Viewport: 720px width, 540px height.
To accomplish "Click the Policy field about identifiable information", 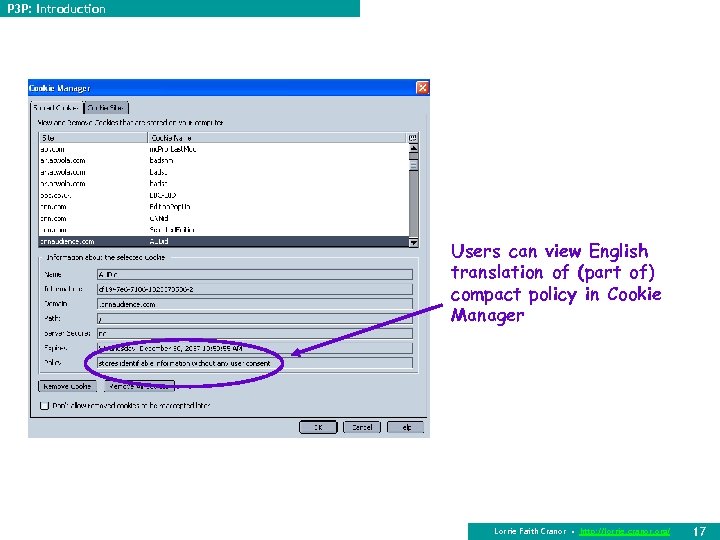I will (255, 363).
